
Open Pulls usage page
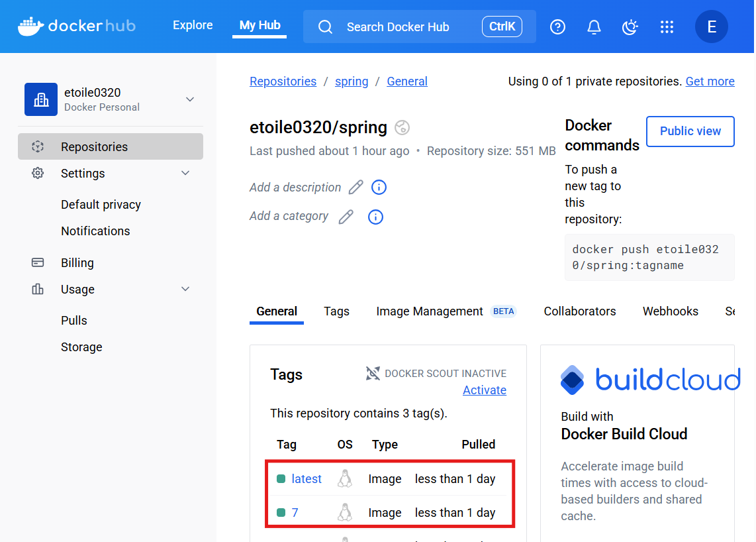pyautogui.click(x=73, y=321)
